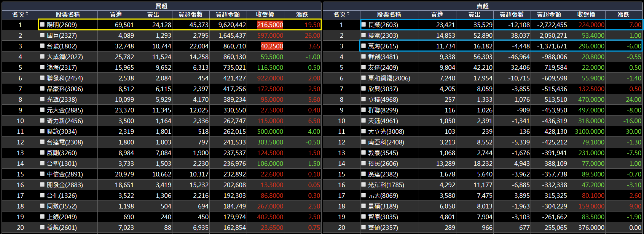This screenshot has width=644, height=234.
Task: Click 賣超張數 value -46,964
Action: (x=519, y=57)
